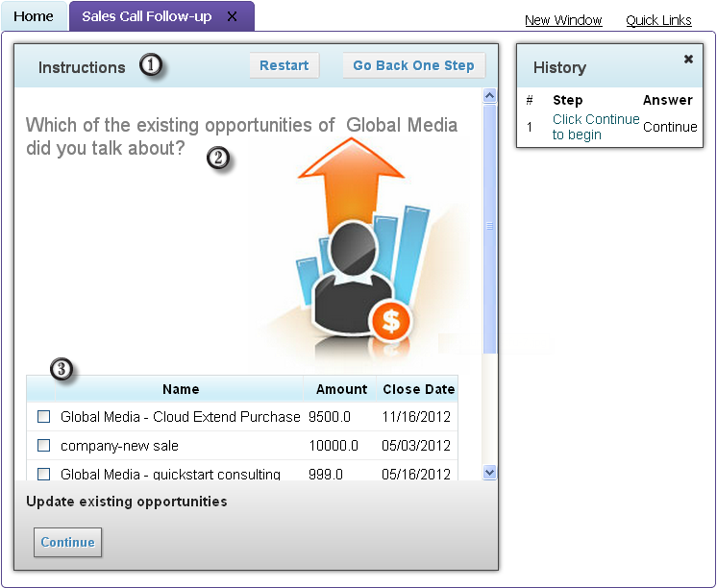Open the Click Continue to begin history step
The image size is (717, 588).
(x=595, y=127)
